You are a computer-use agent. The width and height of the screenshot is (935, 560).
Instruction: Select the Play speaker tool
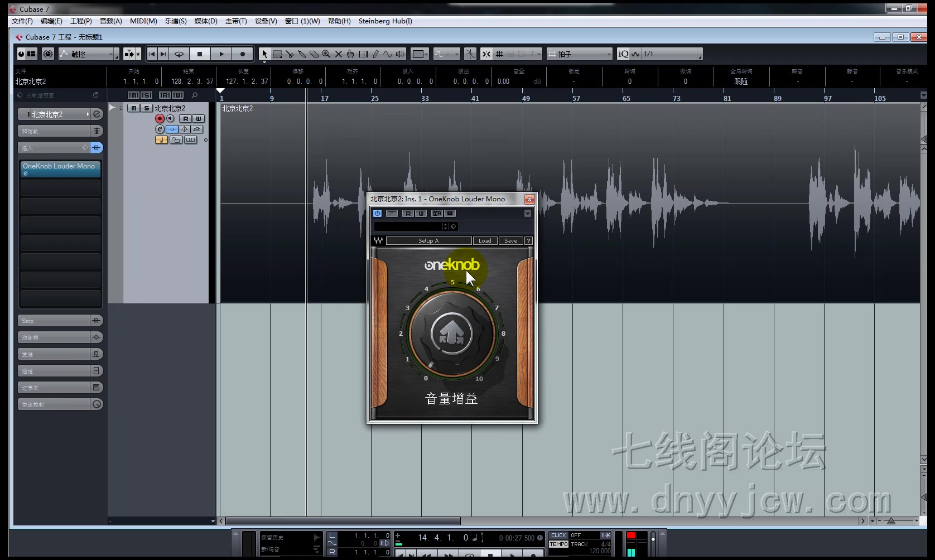click(400, 54)
